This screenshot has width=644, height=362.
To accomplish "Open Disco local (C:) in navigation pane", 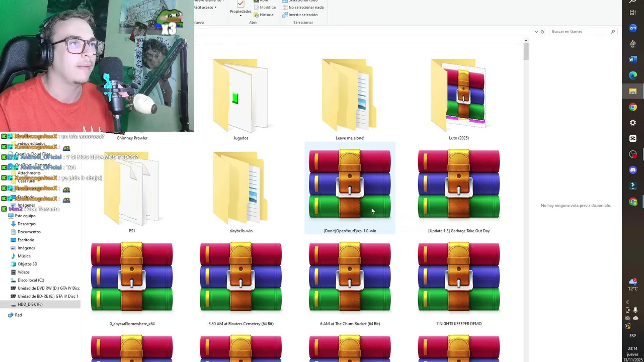I will [x=31, y=280].
